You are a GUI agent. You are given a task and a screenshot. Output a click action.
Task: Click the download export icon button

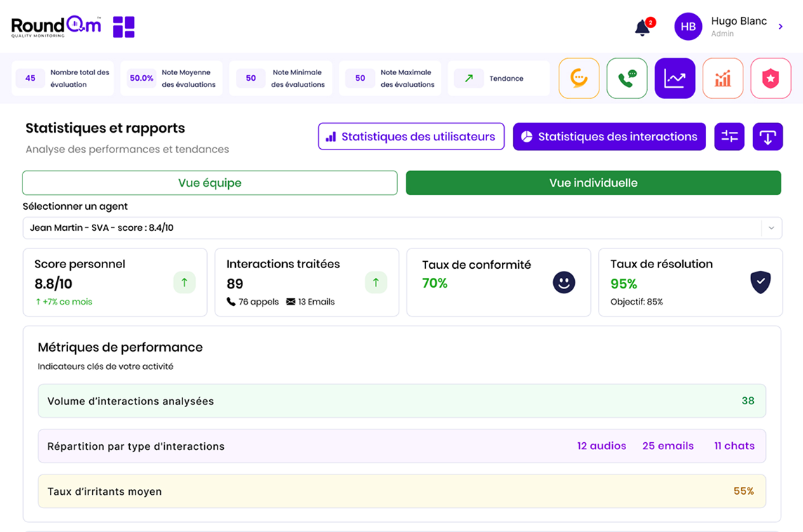coord(767,137)
